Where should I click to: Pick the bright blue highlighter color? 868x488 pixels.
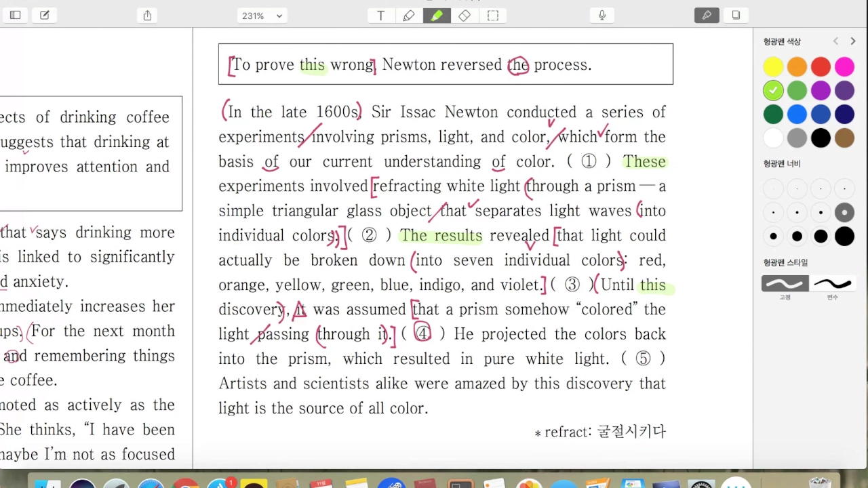(797, 114)
